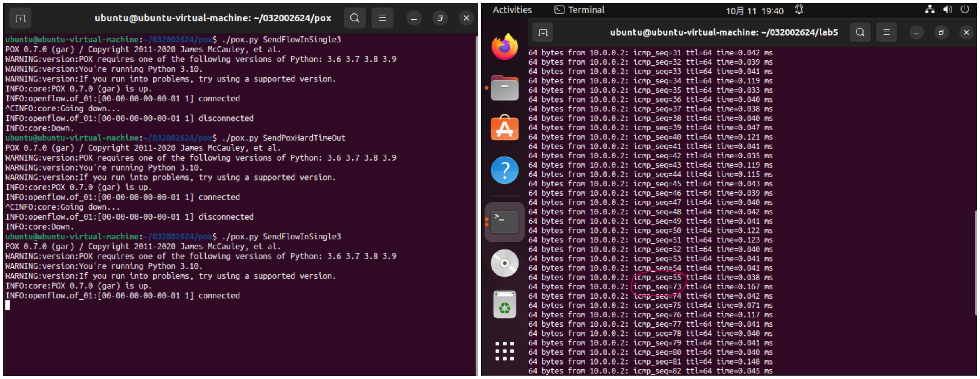Click Activities in top bar

pyautogui.click(x=512, y=10)
